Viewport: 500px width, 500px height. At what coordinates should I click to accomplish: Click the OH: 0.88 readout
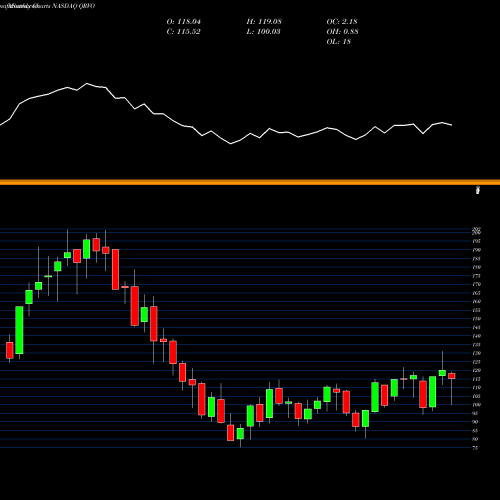342,32
